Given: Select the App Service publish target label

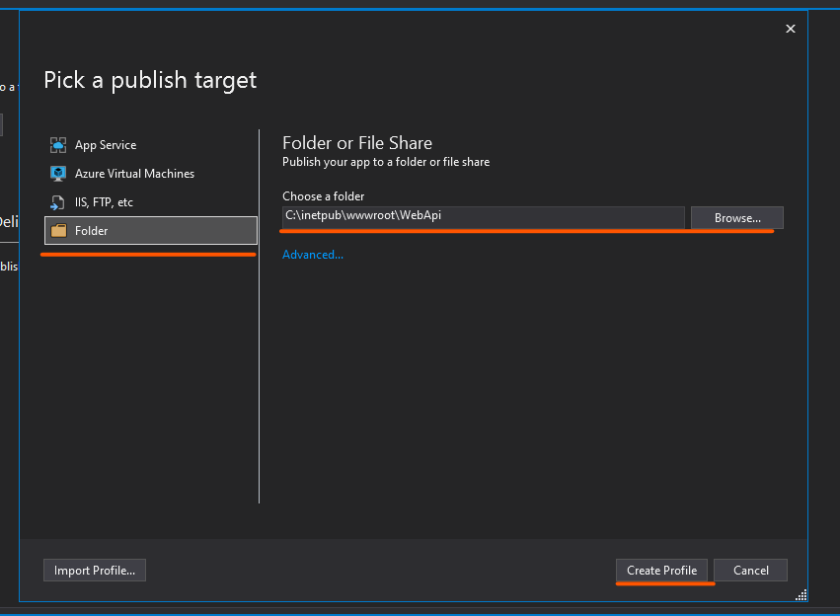Looking at the screenshot, I should tap(106, 145).
